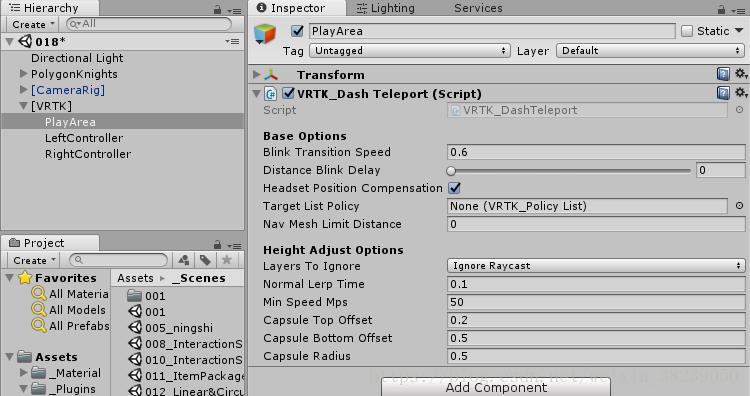
Task: Toggle Headset Position Compensation checkbox
Action: [454, 188]
